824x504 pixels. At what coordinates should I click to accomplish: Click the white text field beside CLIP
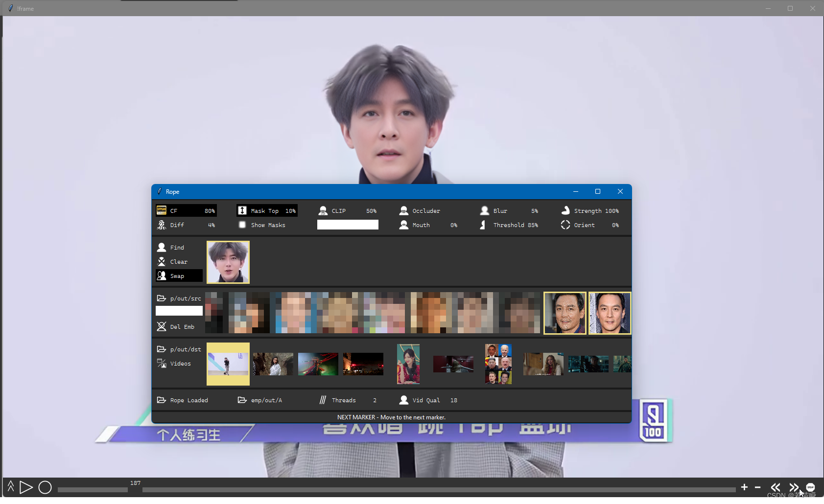click(348, 225)
